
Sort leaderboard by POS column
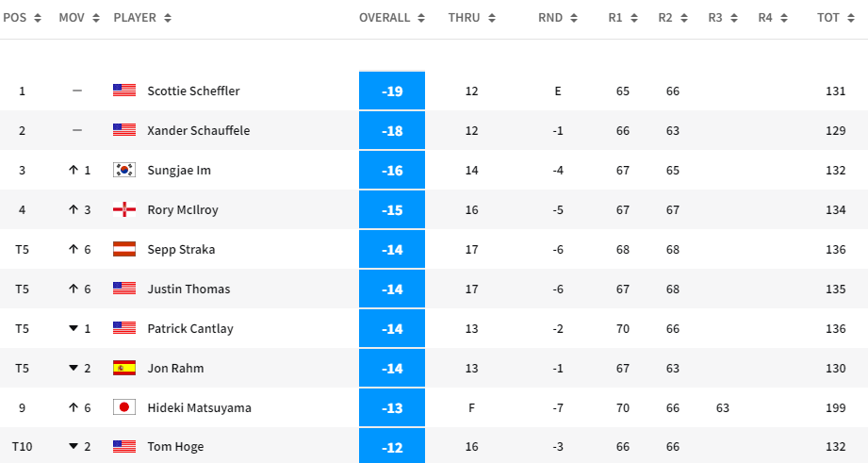(x=22, y=18)
